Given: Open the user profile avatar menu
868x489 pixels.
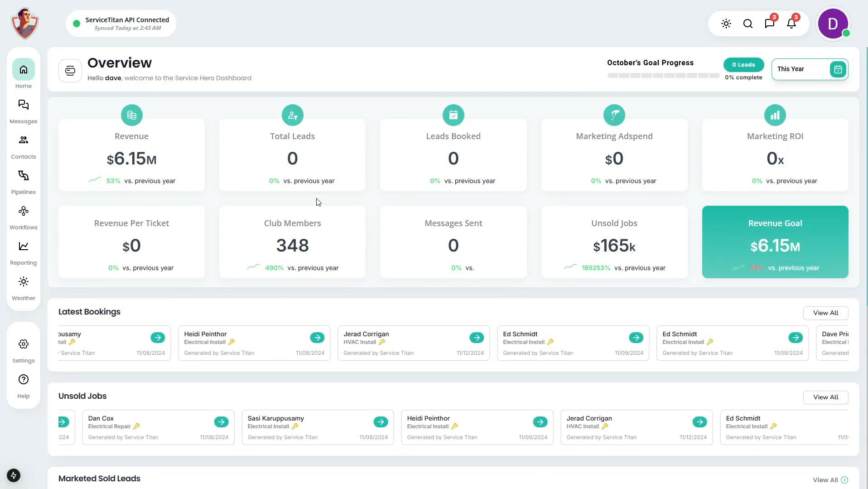Looking at the screenshot, I should click(833, 24).
